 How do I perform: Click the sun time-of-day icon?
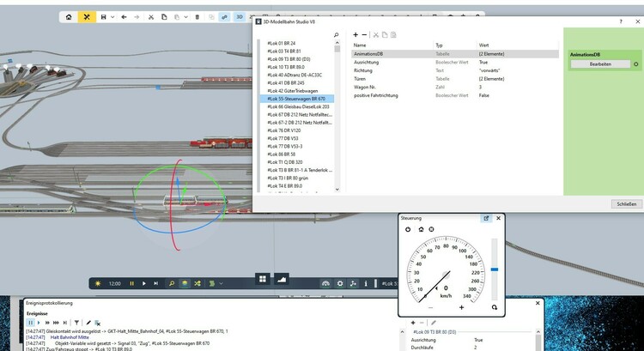pyautogui.click(x=99, y=282)
